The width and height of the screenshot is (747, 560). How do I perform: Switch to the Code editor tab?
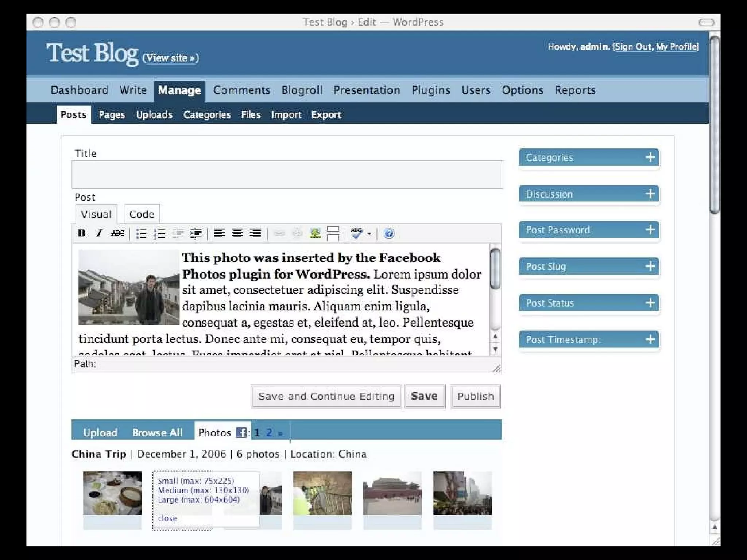point(142,214)
